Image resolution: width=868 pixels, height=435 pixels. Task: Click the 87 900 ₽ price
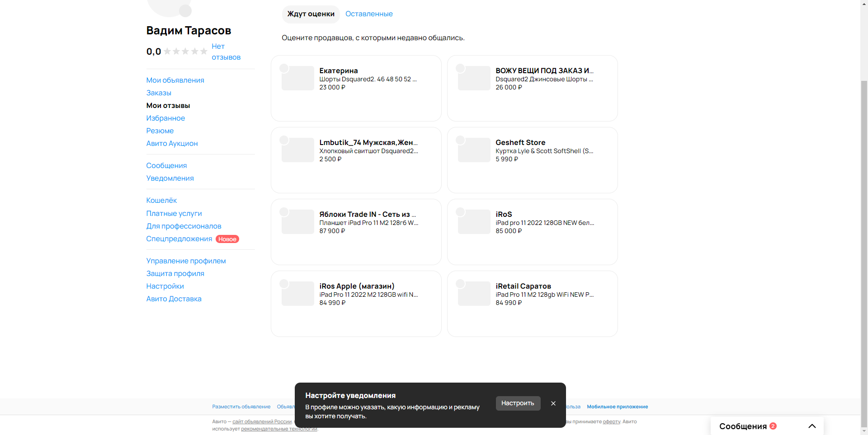coord(332,231)
